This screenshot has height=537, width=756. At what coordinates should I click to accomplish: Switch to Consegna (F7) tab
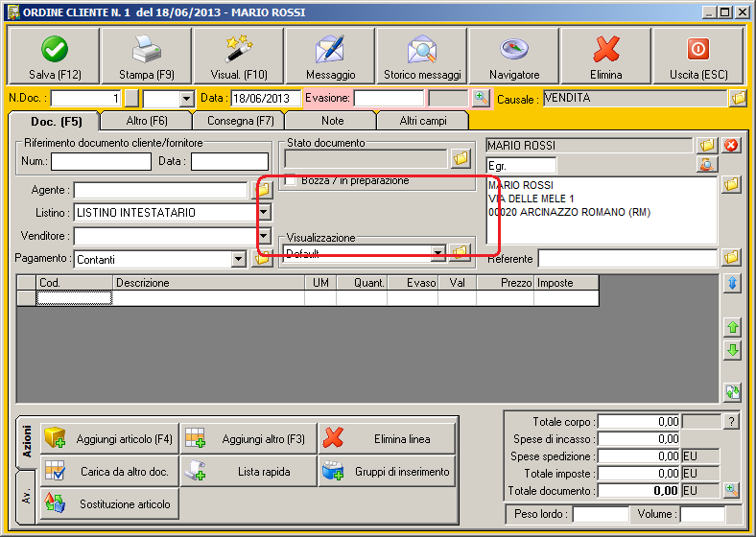tap(240, 121)
